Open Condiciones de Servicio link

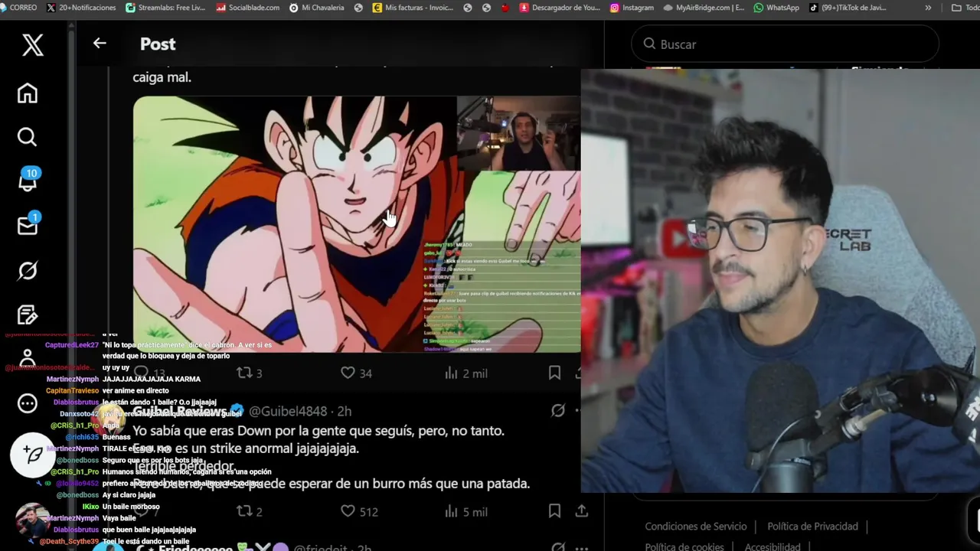pyautogui.click(x=696, y=527)
